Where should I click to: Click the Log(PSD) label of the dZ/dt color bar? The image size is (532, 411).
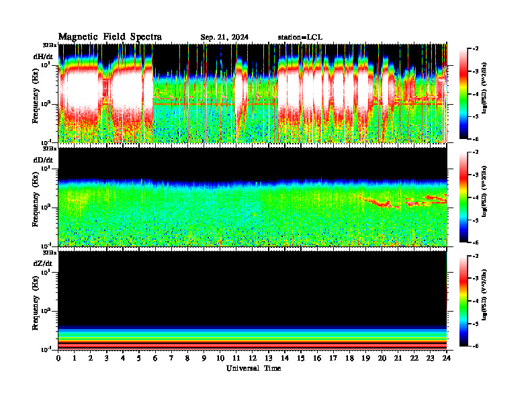pos(484,295)
